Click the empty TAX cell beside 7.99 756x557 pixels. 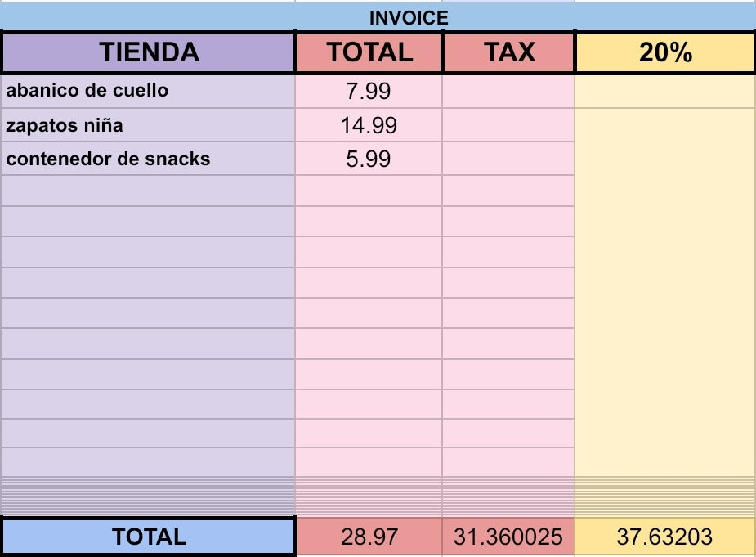point(508,91)
